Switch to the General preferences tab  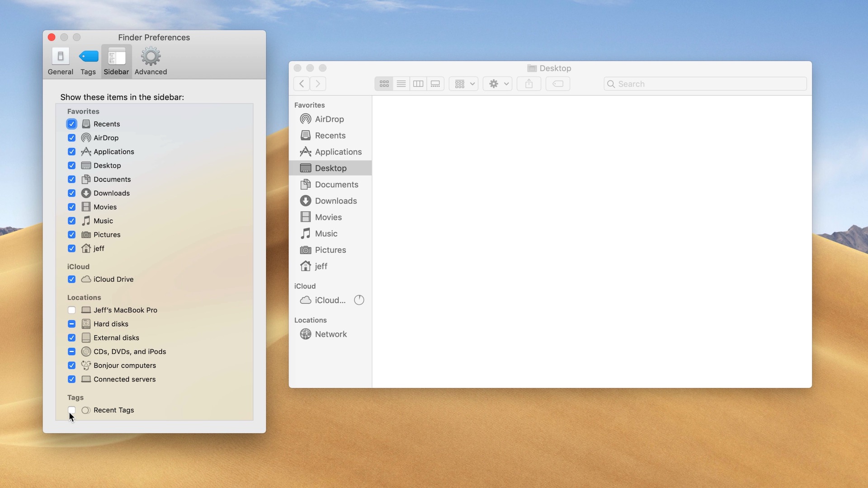click(60, 60)
